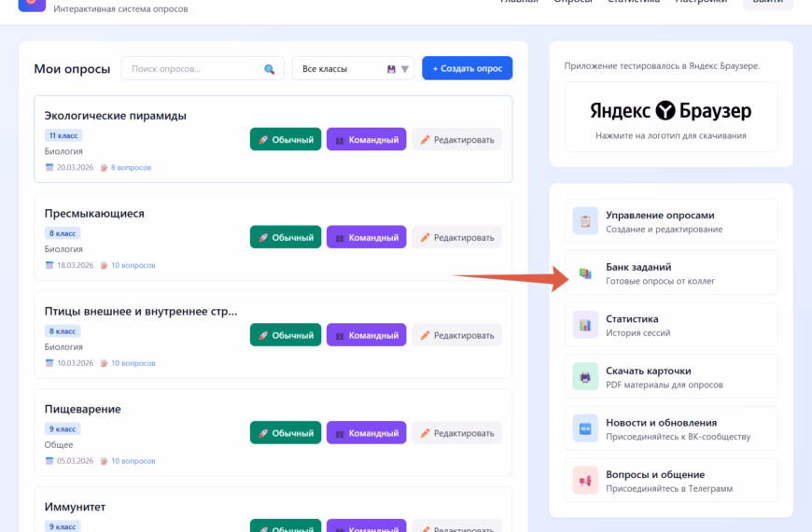The height and width of the screenshot is (532, 812).
Task: Edit the Экологические пирамиды poll
Action: click(x=456, y=139)
